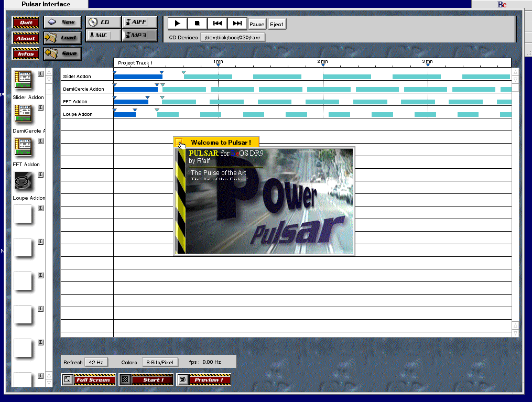The image size is (532, 402).
Task: Load a project file
Action: click(x=62, y=38)
